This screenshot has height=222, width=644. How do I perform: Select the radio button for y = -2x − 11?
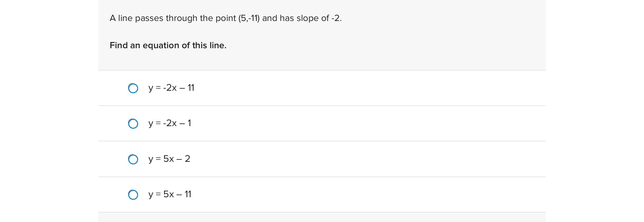(x=133, y=88)
